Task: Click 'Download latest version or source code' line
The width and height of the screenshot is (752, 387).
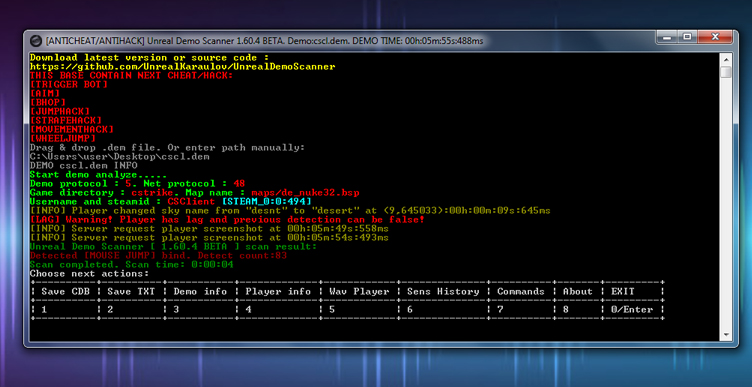Action: [x=149, y=58]
